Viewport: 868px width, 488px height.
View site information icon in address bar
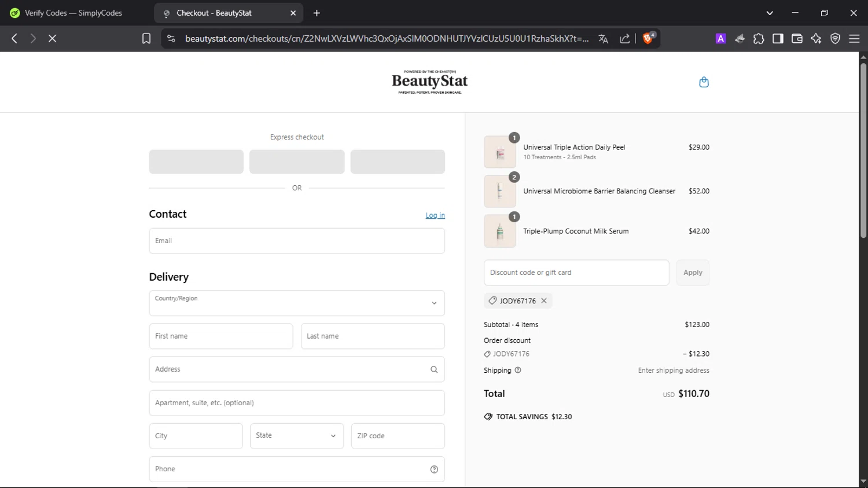pyautogui.click(x=171, y=38)
